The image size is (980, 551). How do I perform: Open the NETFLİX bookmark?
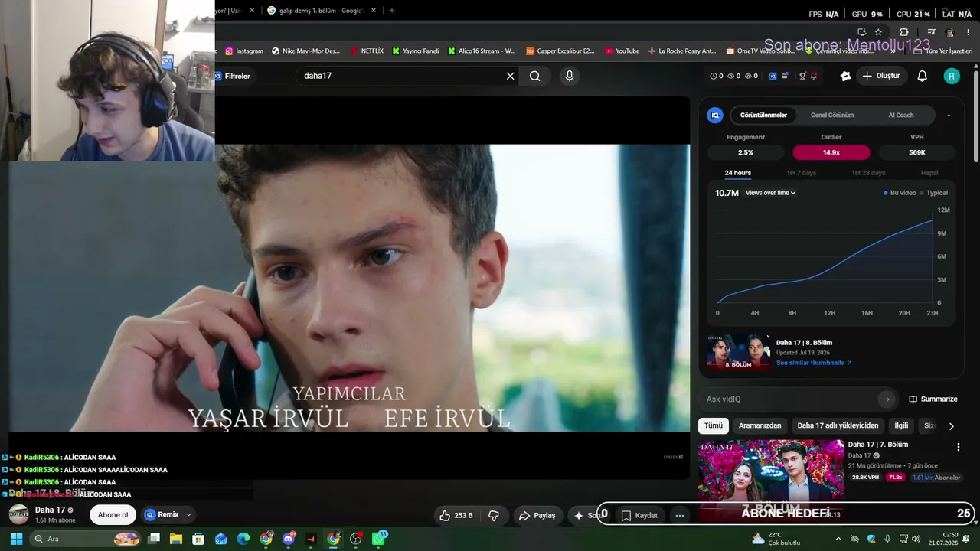coord(367,51)
